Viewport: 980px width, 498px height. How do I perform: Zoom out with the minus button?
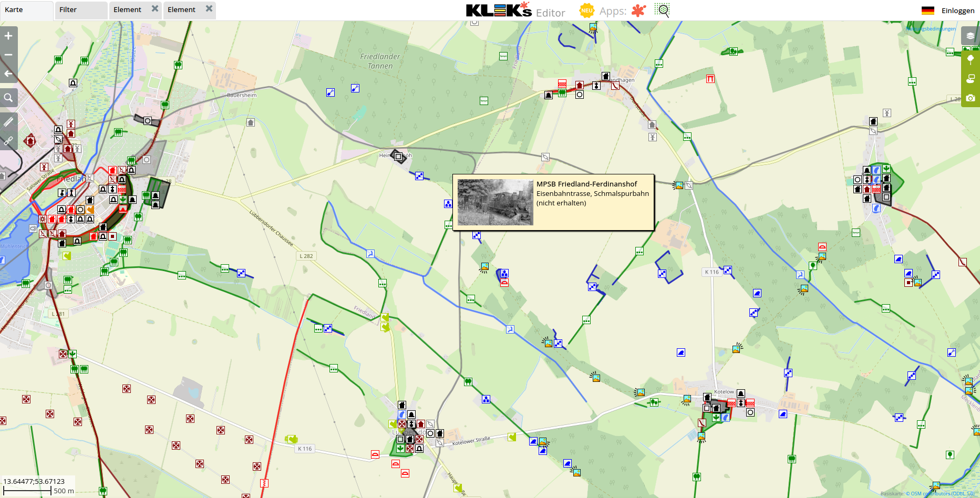point(8,55)
